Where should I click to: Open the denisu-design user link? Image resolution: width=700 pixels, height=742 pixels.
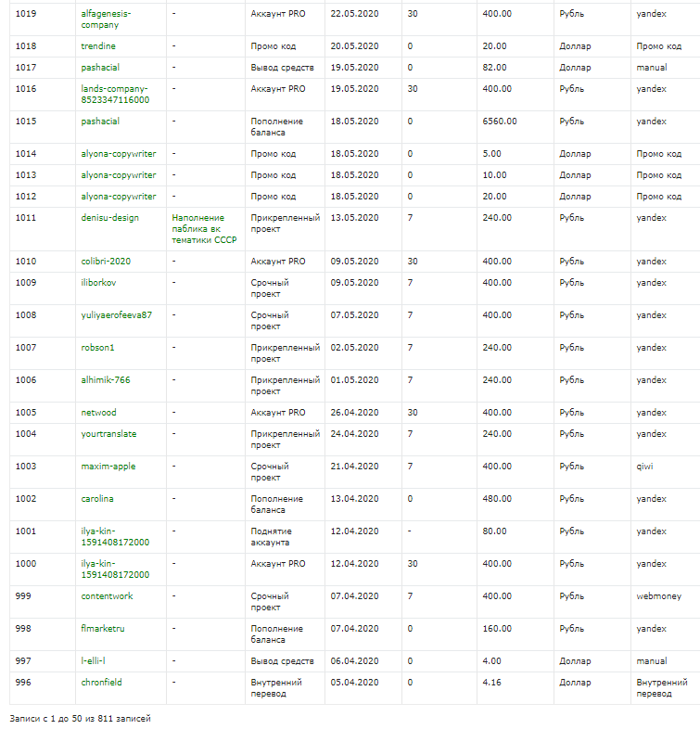pos(109,218)
